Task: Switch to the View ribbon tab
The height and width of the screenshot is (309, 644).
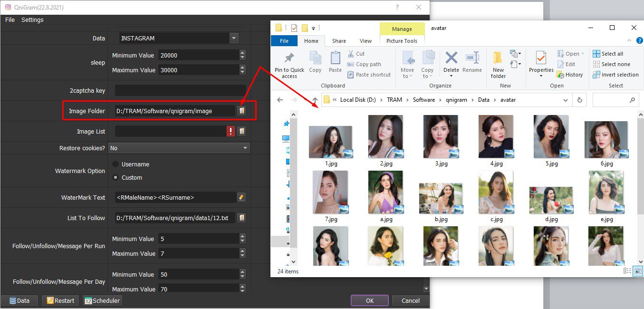Action: (365, 41)
